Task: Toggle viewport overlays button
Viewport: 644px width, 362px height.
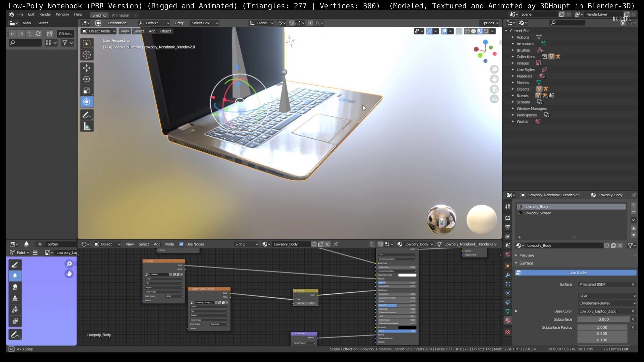Action: (444, 31)
